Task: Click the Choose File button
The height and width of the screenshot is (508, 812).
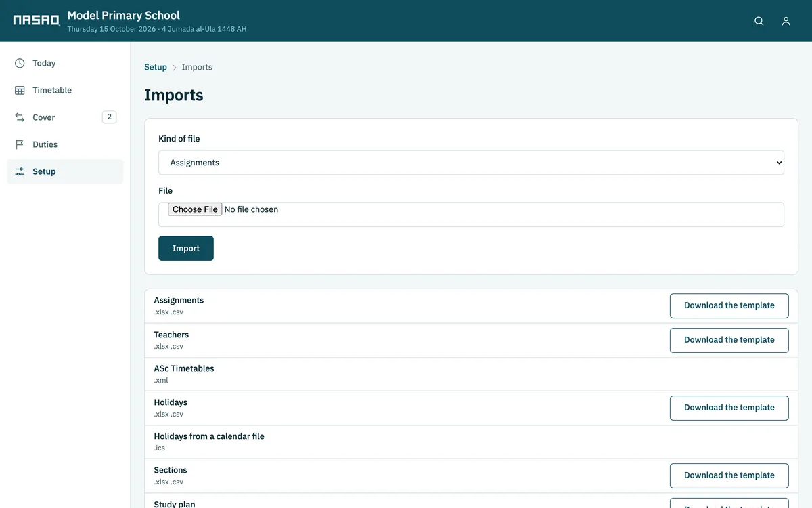Action: (x=195, y=209)
